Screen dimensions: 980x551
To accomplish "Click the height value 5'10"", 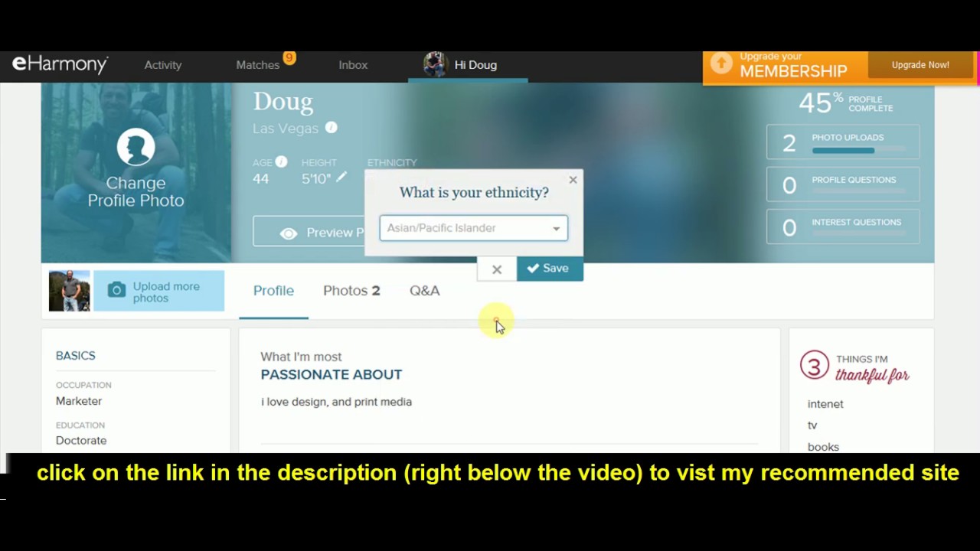I will (316, 178).
